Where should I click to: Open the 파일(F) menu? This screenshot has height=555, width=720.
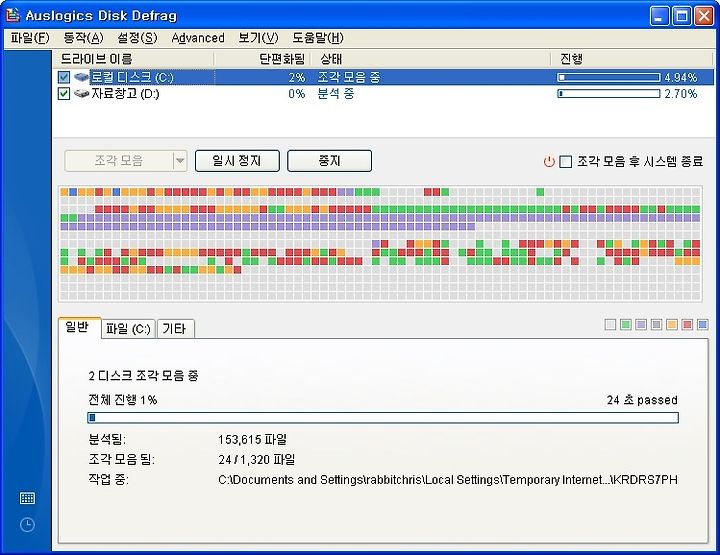tap(30, 38)
